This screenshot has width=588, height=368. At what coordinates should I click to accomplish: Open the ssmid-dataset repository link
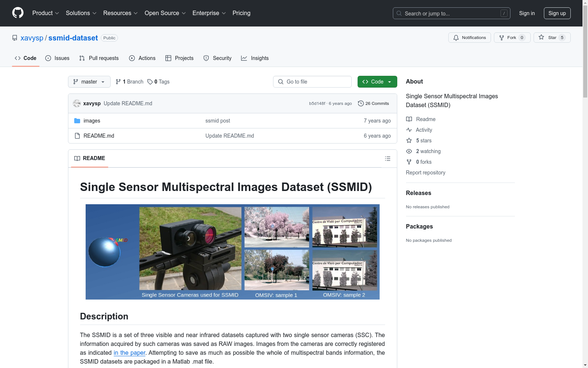[x=73, y=38]
